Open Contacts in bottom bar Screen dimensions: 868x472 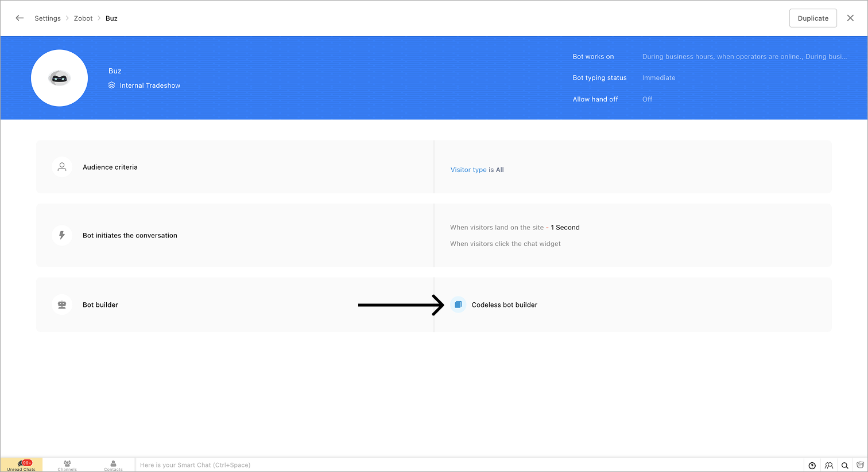coord(113,465)
